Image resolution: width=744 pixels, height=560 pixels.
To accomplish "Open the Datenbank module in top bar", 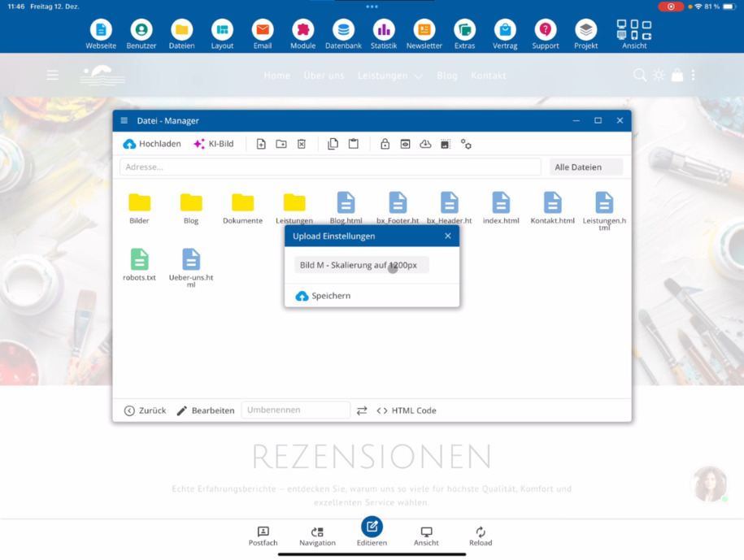I will pyautogui.click(x=343, y=34).
